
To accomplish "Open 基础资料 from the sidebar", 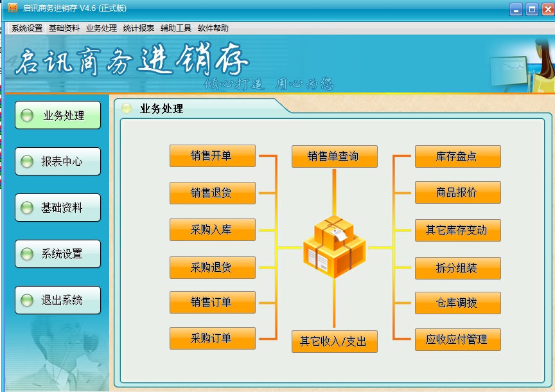I will click(x=58, y=208).
